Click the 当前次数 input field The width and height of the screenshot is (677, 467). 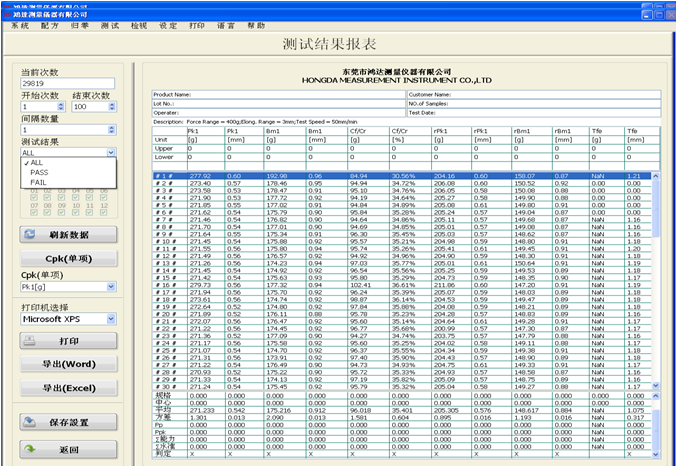69,83
